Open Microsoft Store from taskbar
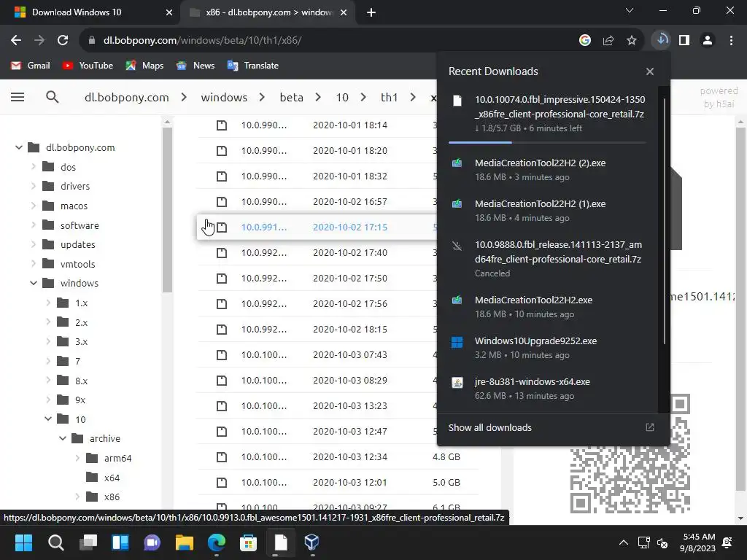Image resolution: width=747 pixels, height=560 pixels. pos(248,542)
